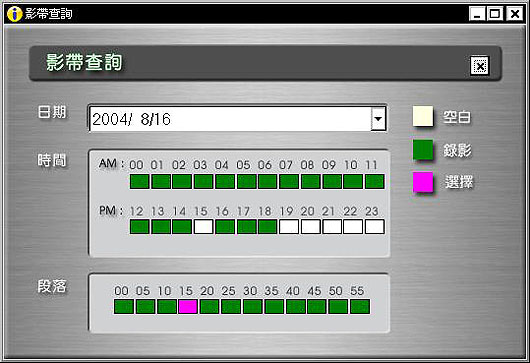Click the yellow info icon in title bar

coord(15,14)
